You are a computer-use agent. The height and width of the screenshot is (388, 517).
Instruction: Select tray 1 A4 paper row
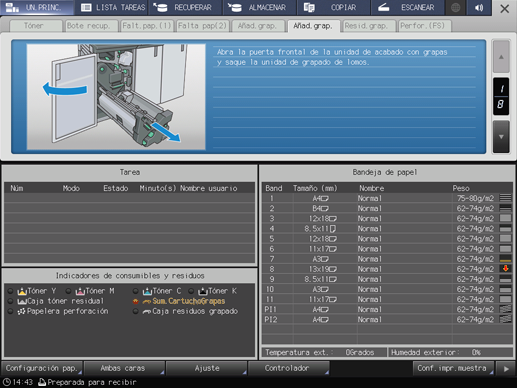pos(388,198)
